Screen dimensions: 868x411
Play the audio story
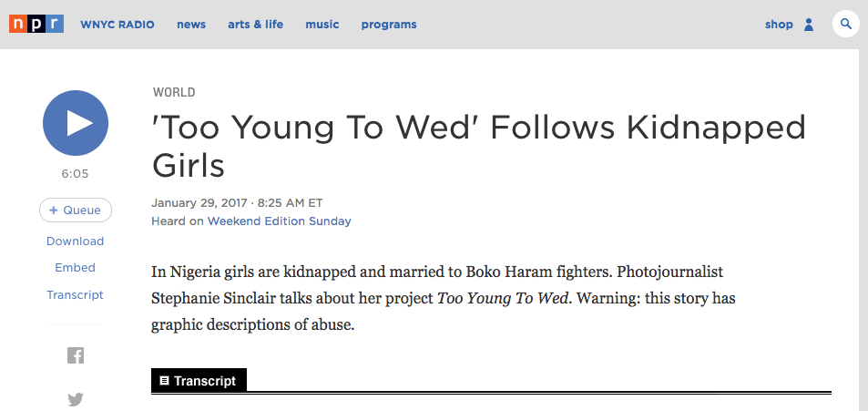coord(76,123)
